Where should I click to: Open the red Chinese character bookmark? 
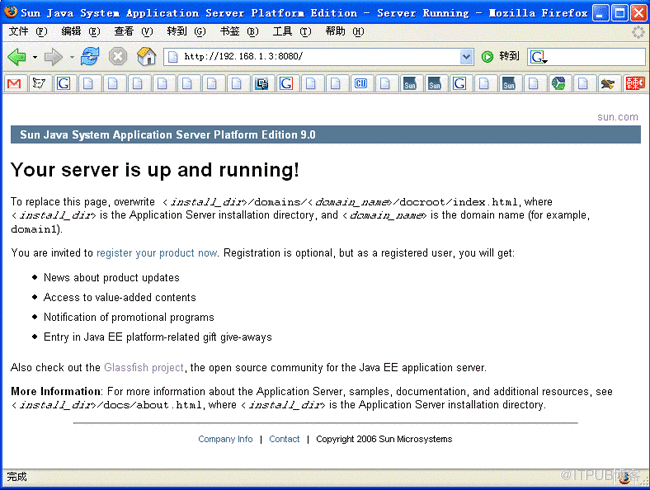coord(635,84)
